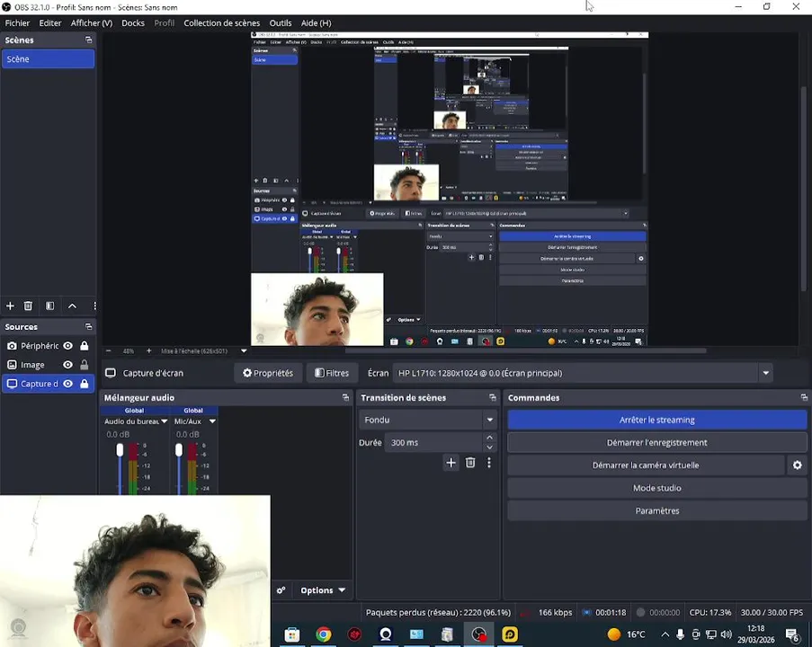Open Afficher (V) menu
The width and height of the screenshot is (812, 647).
point(92,22)
